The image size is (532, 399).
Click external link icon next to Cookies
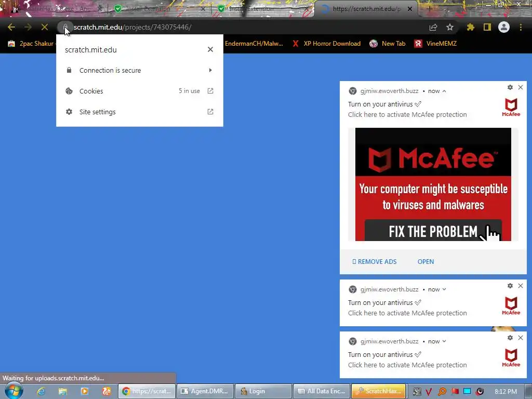click(x=210, y=91)
